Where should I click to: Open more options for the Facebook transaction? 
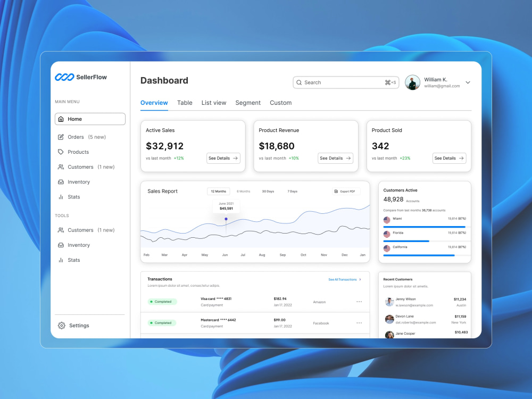359,323
